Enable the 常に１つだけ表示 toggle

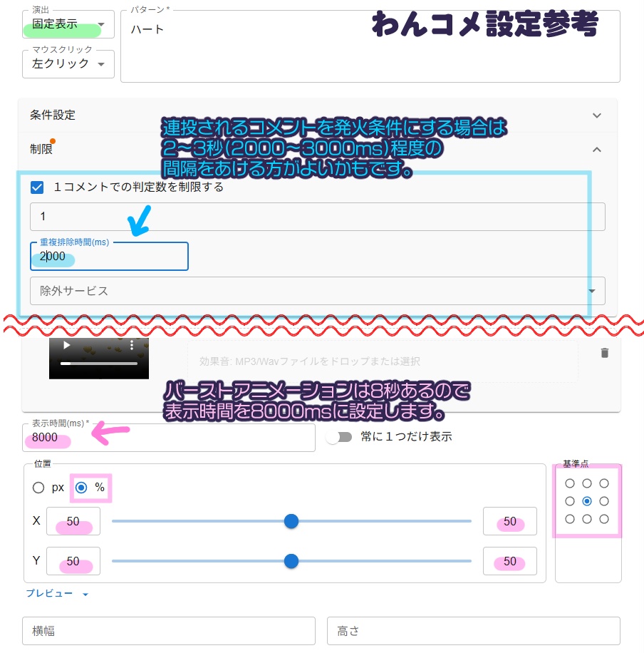(340, 436)
